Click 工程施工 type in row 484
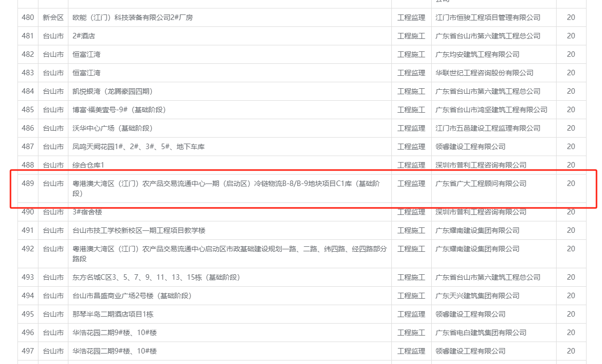The width and height of the screenshot is (602, 364). [x=411, y=91]
